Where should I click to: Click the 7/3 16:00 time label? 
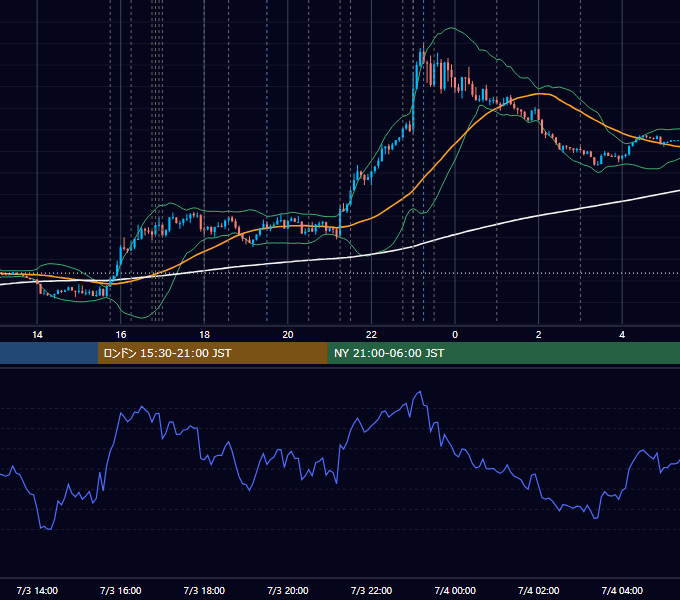click(x=121, y=590)
